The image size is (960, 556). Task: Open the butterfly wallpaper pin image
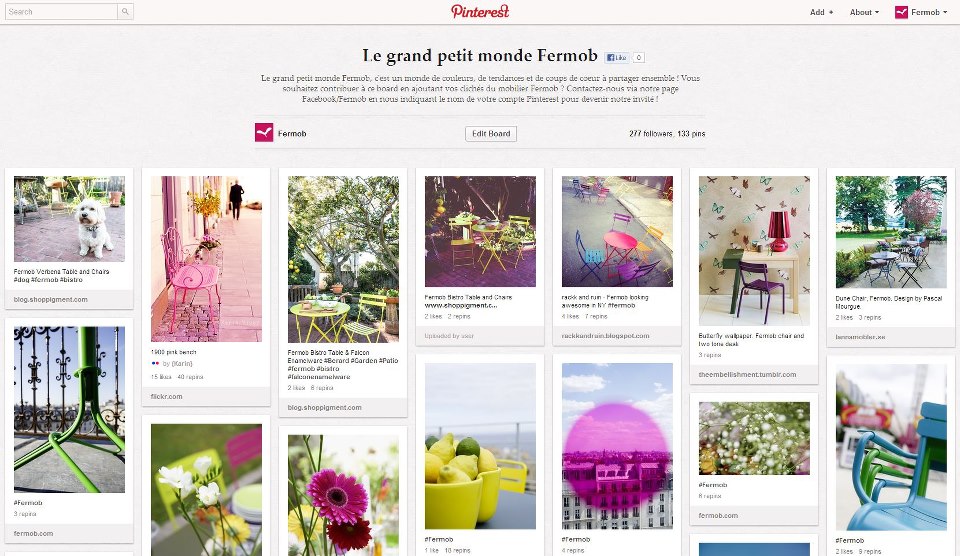pyautogui.click(x=754, y=251)
